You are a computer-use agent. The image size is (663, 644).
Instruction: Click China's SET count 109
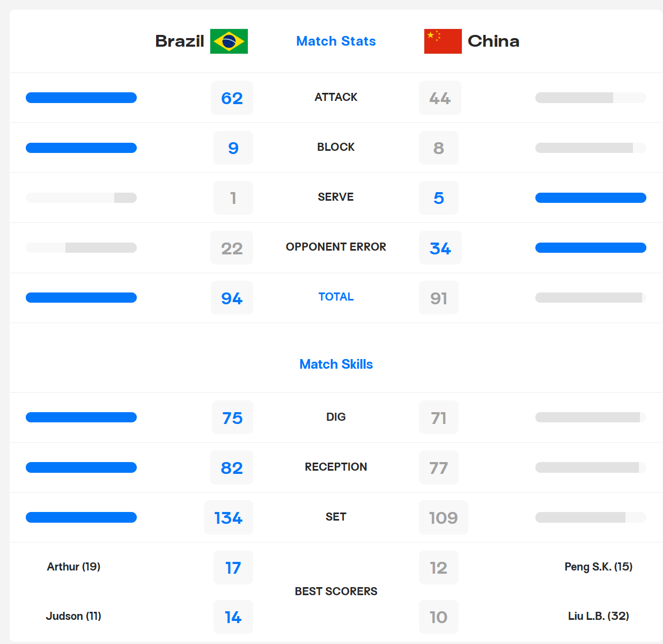click(444, 517)
